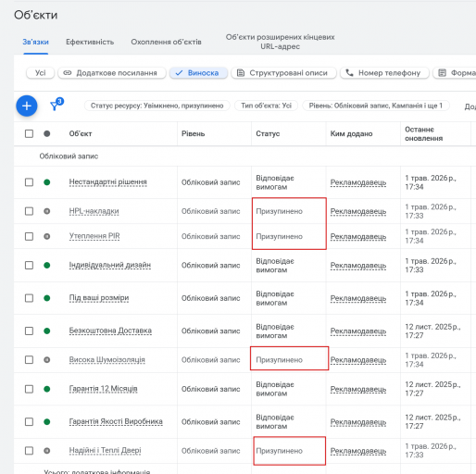Click paused status dot for Висока Шумоізоляція

pos(47,360)
